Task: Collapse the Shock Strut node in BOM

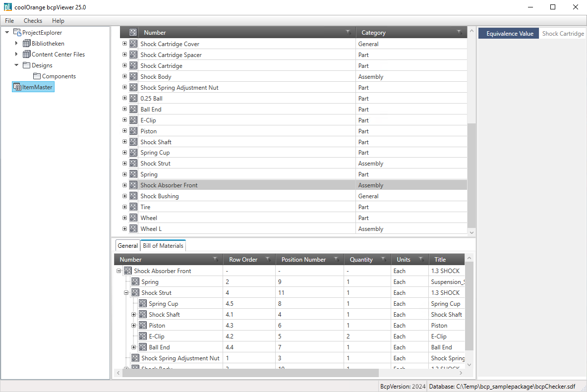Action: (x=126, y=293)
